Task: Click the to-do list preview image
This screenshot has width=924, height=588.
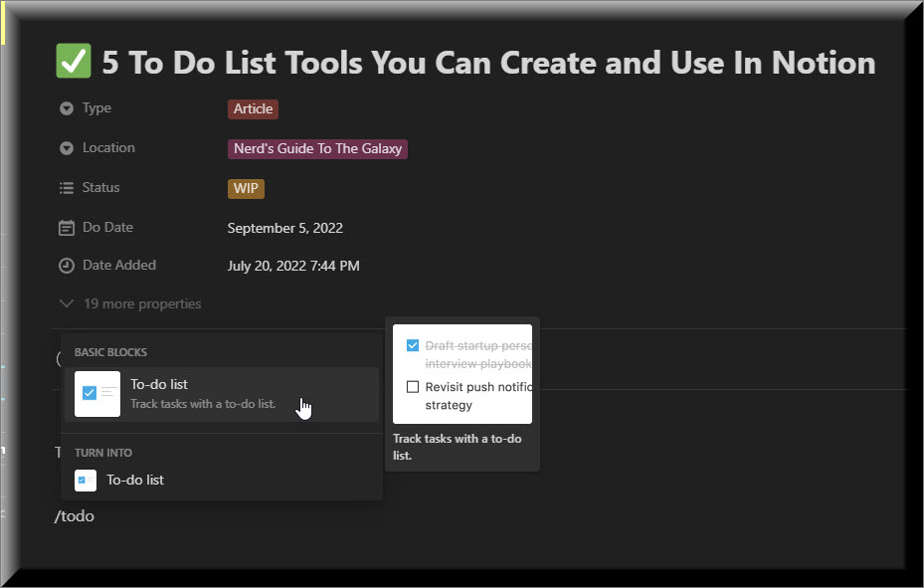Action: coord(462,373)
